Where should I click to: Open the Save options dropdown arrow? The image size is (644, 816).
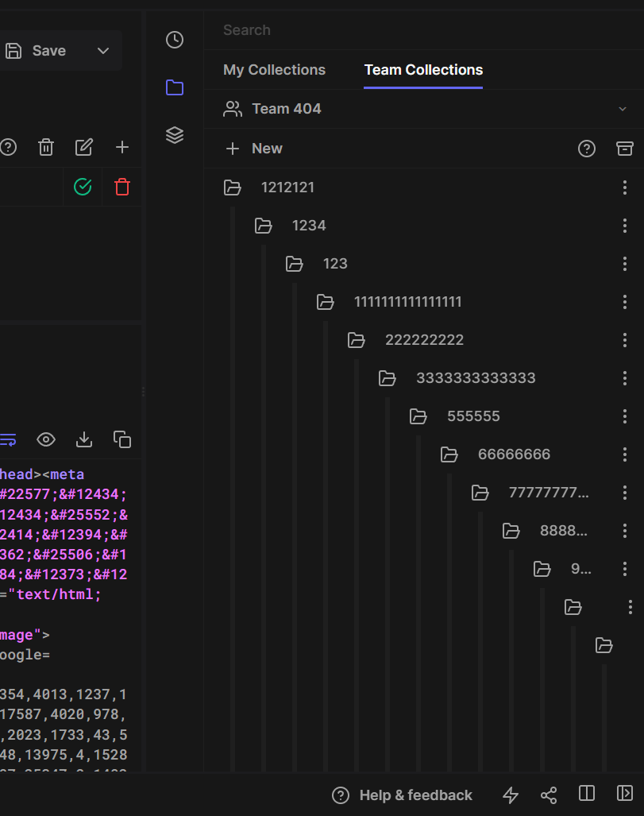pos(103,51)
